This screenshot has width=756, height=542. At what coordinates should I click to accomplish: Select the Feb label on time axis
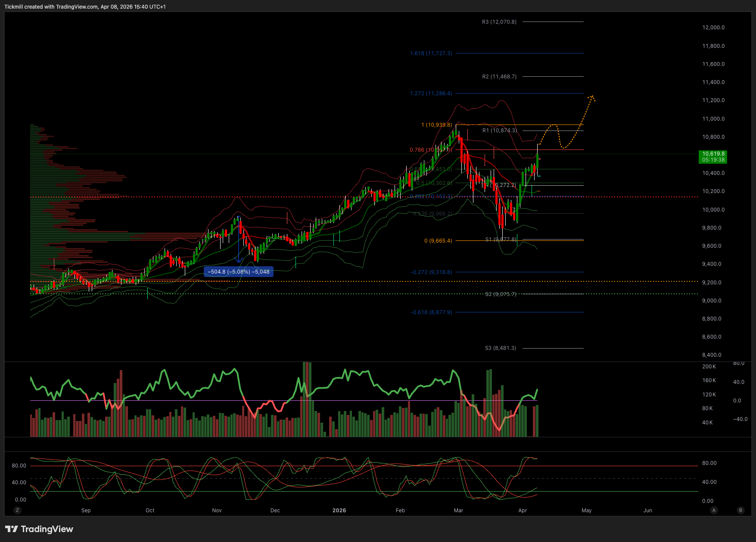(401, 511)
